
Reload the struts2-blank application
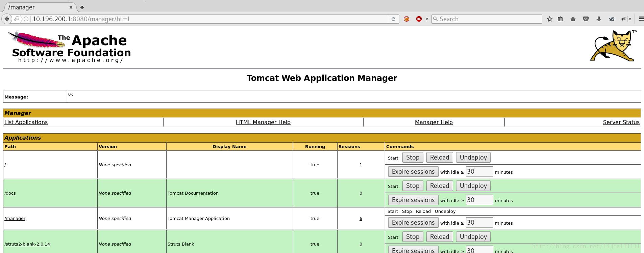pos(440,237)
